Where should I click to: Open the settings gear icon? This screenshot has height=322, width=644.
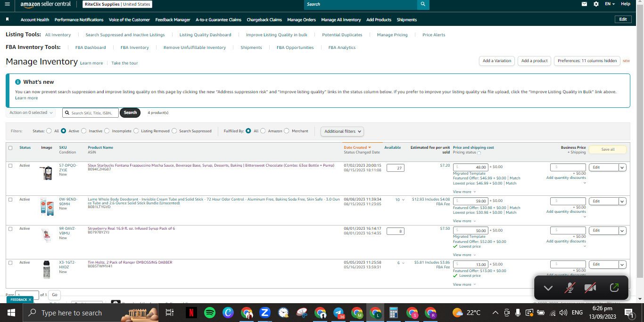[x=596, y=4]
